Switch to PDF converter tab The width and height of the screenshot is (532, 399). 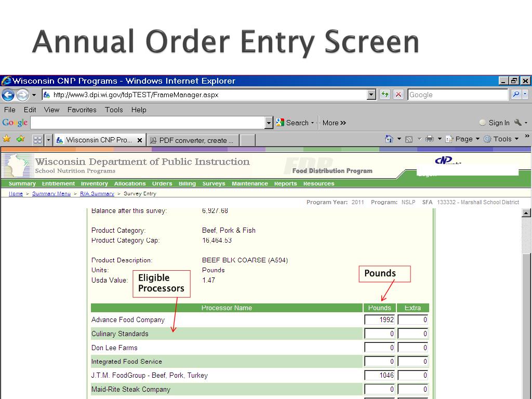pos(193,140)
